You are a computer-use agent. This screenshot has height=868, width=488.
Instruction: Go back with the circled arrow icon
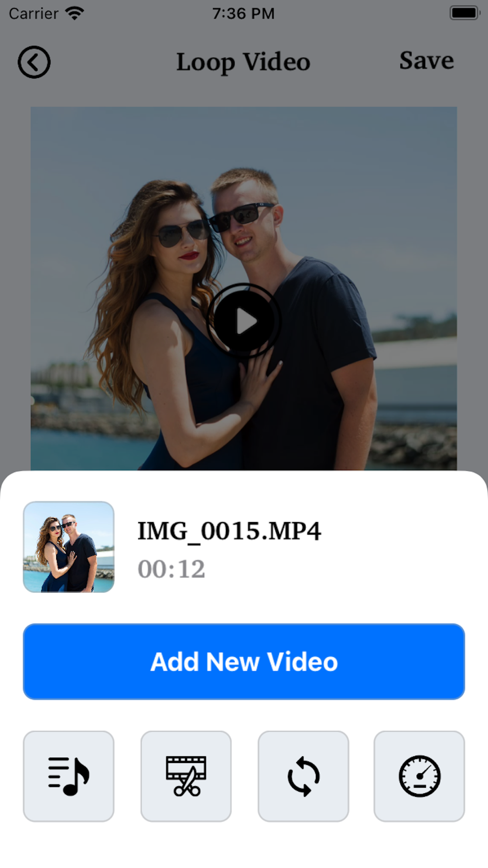pos(34,62)
